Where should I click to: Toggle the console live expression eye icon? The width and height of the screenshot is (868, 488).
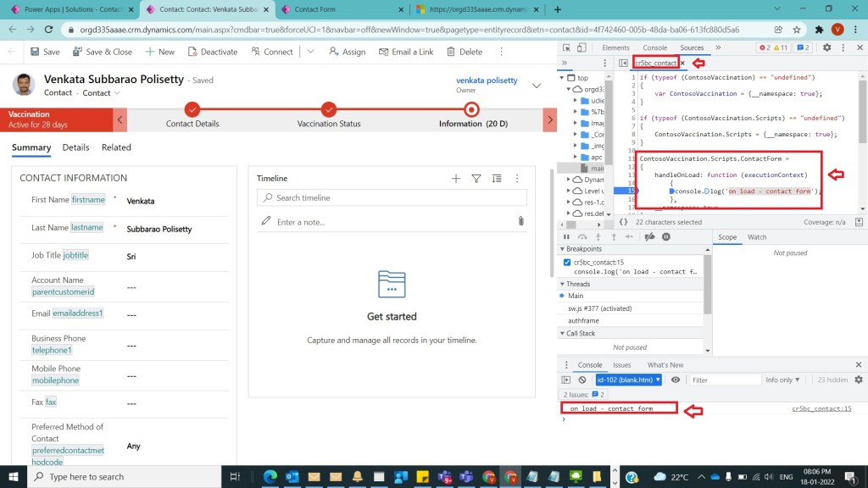click(x=676, y=380)
